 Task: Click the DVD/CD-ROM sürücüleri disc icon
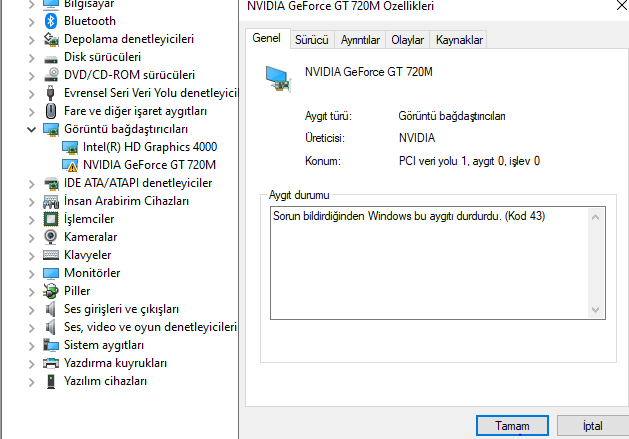[51, 75]
